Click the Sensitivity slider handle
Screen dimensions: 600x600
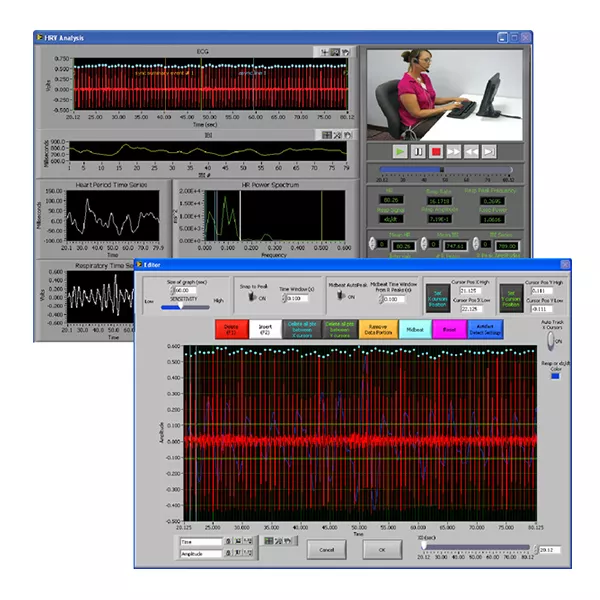point(181,307)
